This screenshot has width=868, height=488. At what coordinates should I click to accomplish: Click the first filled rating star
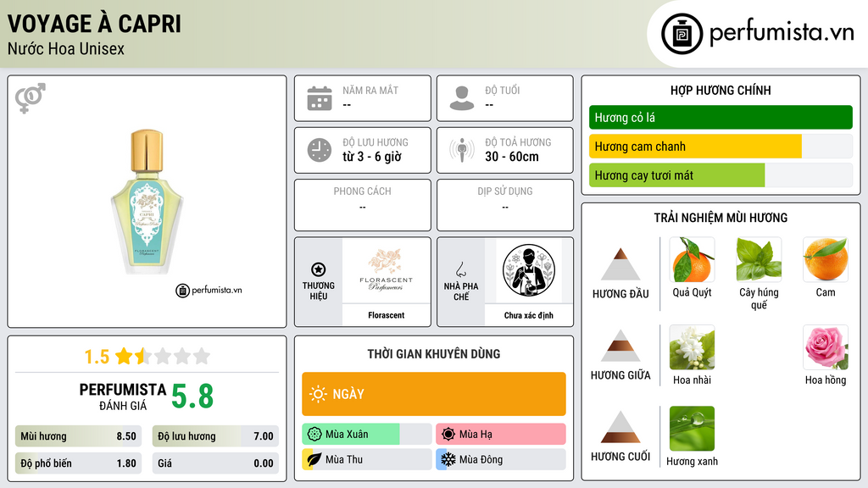coord(124,356)
